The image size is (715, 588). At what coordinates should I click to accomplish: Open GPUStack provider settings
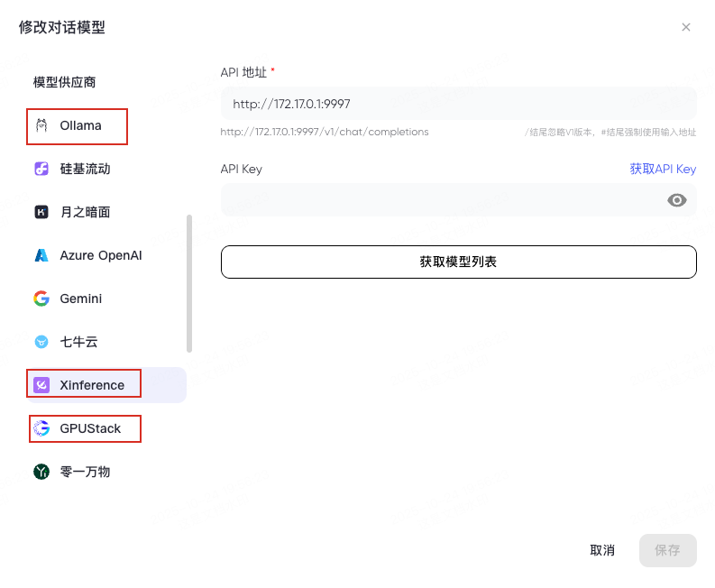90,428
